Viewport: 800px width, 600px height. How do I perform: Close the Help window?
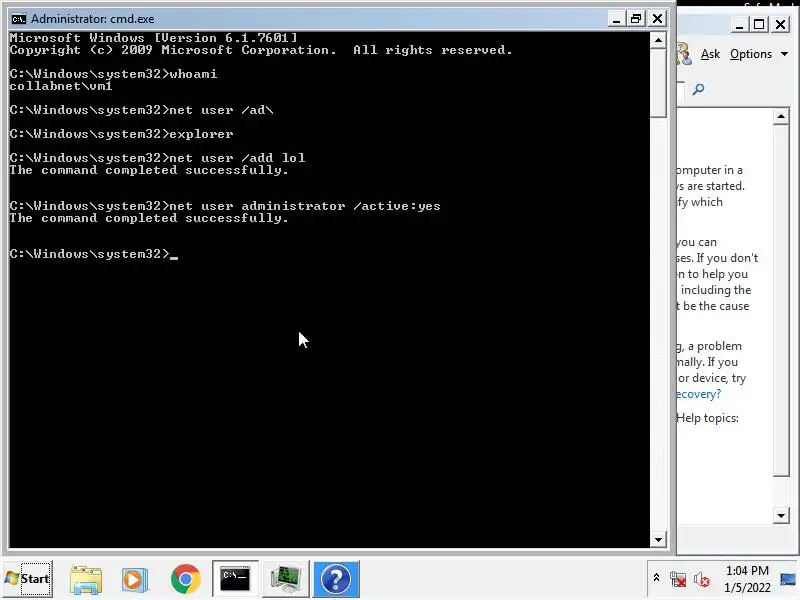[x=781, y=24]
